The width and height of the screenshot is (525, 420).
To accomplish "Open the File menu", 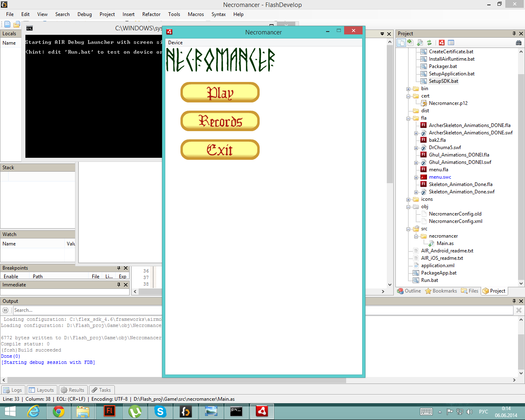I will (x=10, y=14).
